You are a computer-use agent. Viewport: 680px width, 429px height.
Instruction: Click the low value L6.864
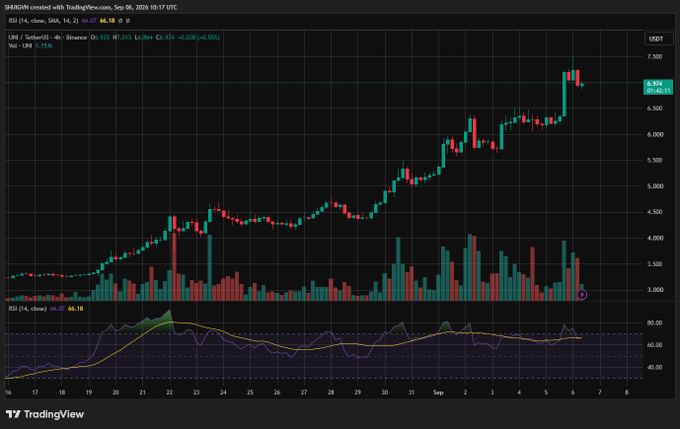(x=144, y=37)
